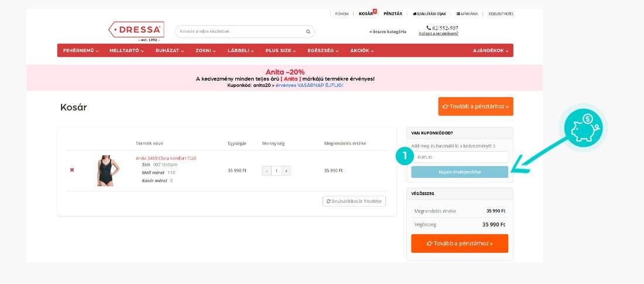Click Bevásárlókosár frissítése button
Viewport: 644px width, 284px height.
[x=354, y=201]
